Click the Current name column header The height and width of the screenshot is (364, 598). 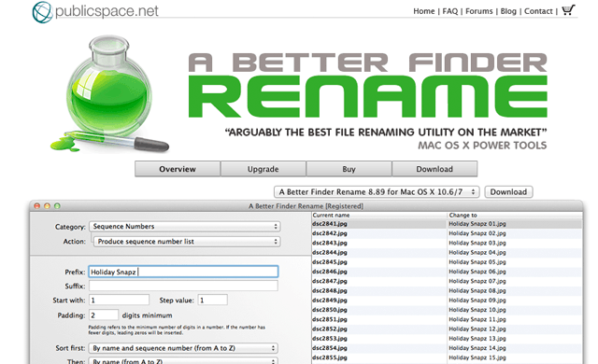379,215
